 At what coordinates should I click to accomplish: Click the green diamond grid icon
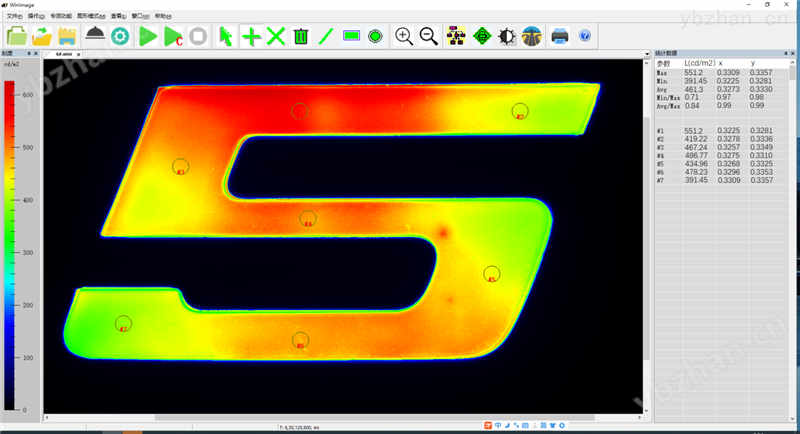point(482,36)
